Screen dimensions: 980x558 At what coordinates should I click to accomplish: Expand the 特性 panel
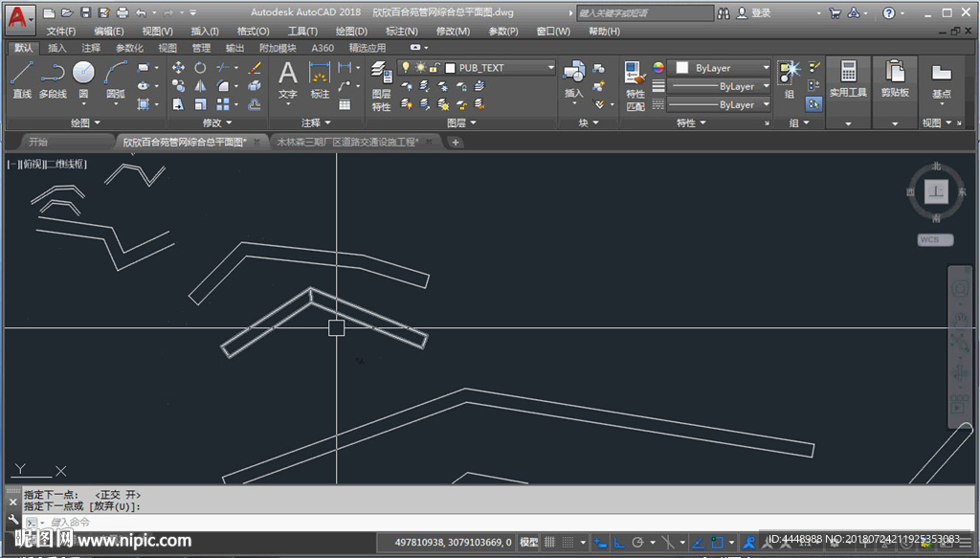(691, 123)
